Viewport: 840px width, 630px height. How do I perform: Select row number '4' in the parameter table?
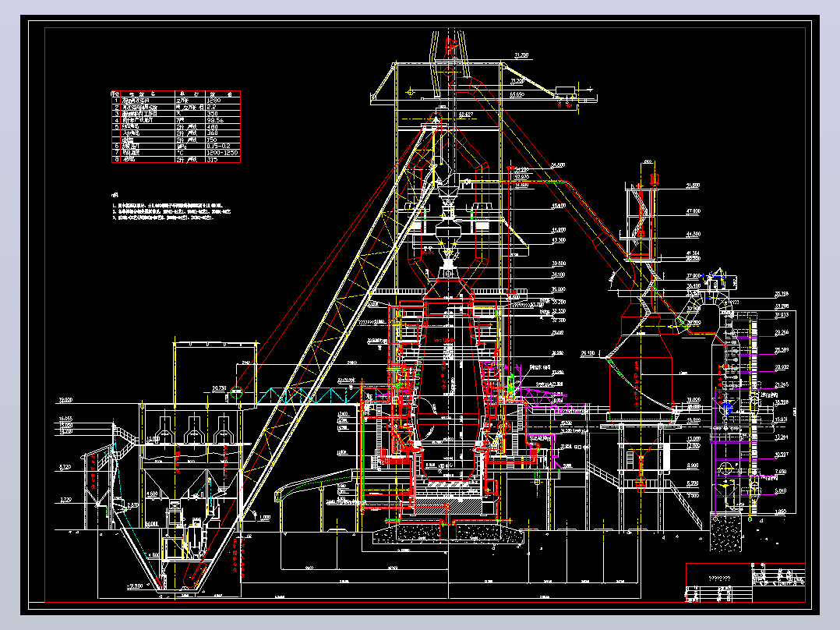117,121
